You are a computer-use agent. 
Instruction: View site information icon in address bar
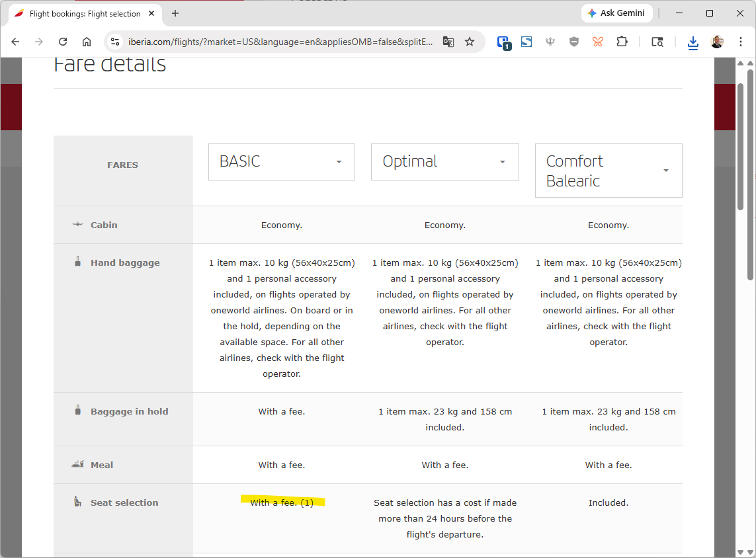114,42
